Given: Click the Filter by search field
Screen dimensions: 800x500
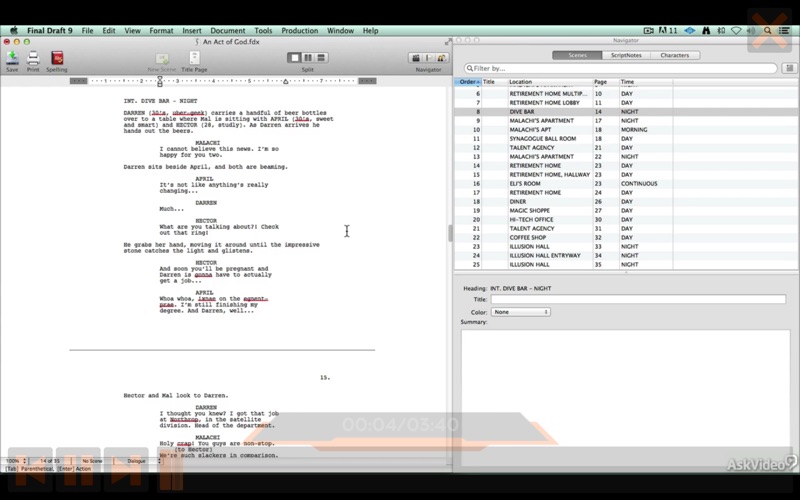Looking at the screenshot, I should [620, 68].
